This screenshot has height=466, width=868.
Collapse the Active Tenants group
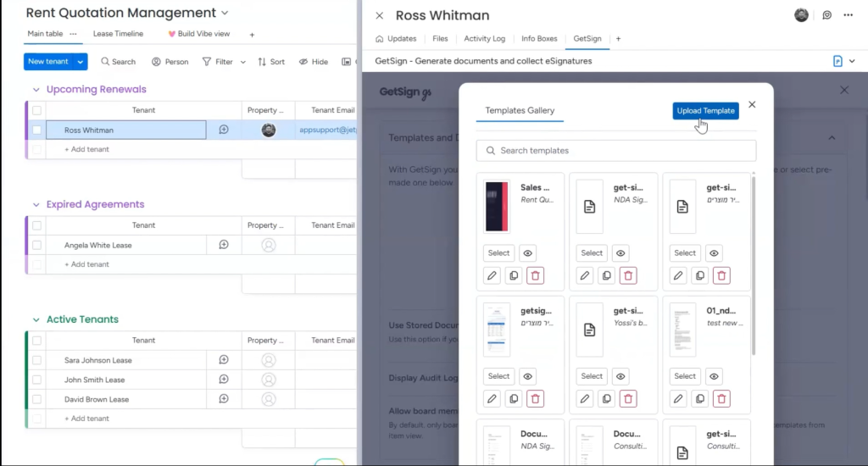(36, 320)
